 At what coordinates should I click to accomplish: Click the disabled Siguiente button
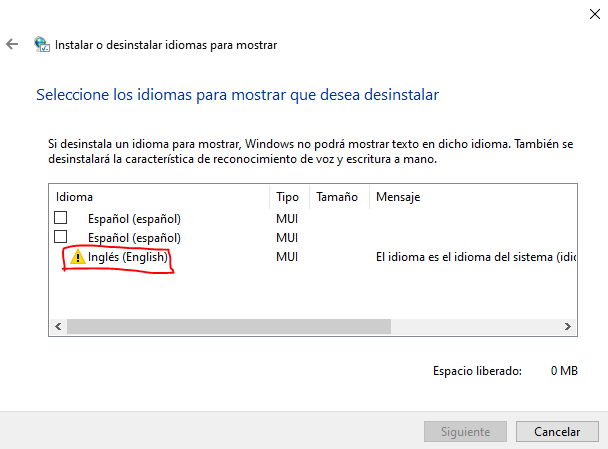[465, 432]
